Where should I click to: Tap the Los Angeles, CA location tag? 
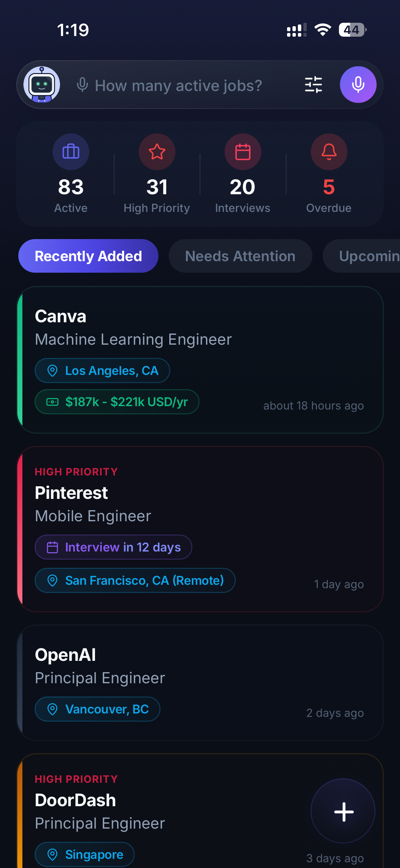[x=102, y=370]
